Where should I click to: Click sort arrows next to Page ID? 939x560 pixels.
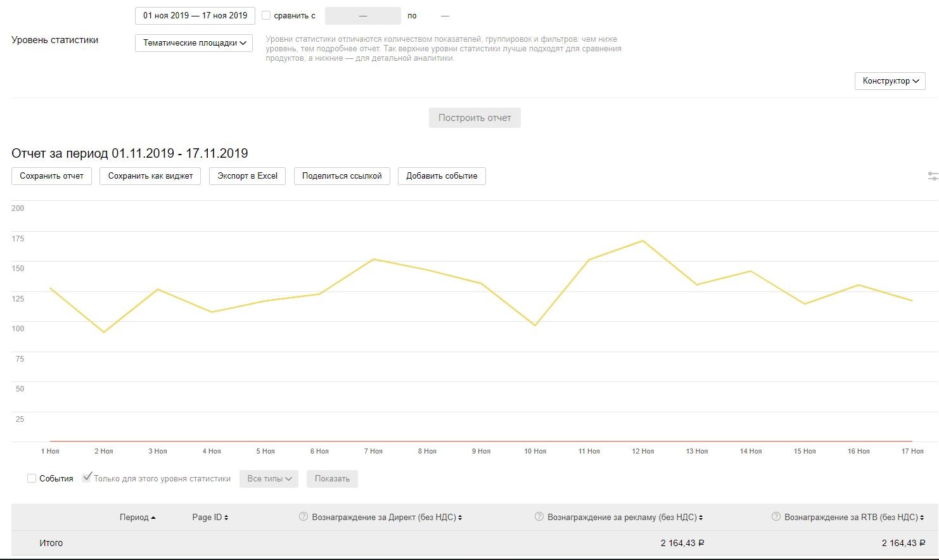(x=226, y=518)
